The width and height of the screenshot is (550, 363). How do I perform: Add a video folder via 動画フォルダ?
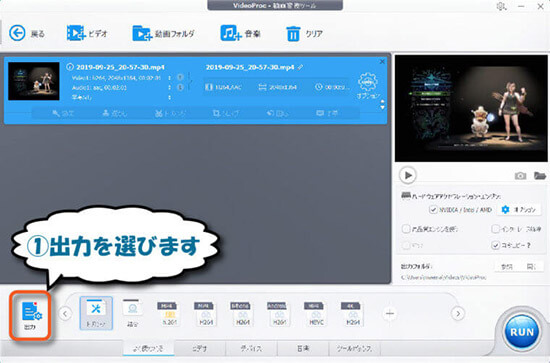tap(163, 34)
